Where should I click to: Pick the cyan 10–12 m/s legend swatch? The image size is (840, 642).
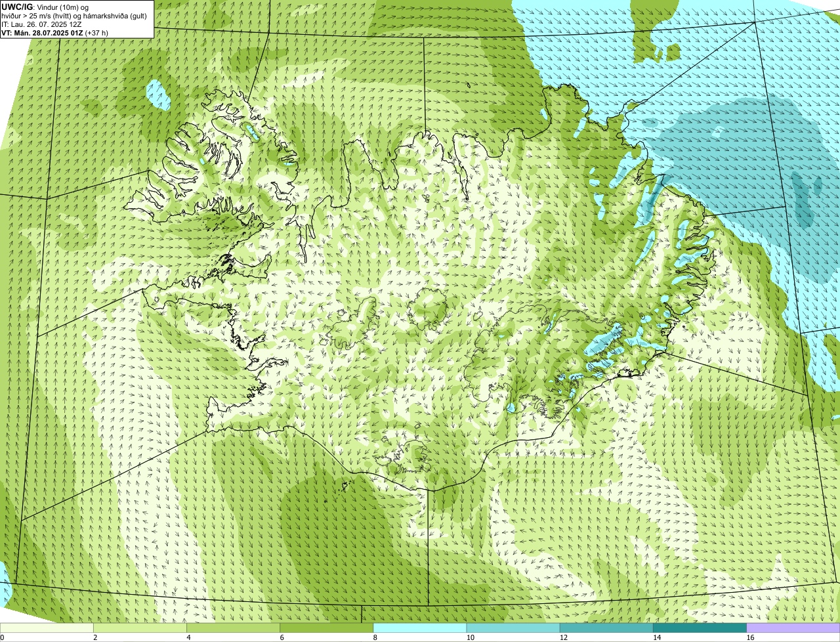(x=513, y=628)
